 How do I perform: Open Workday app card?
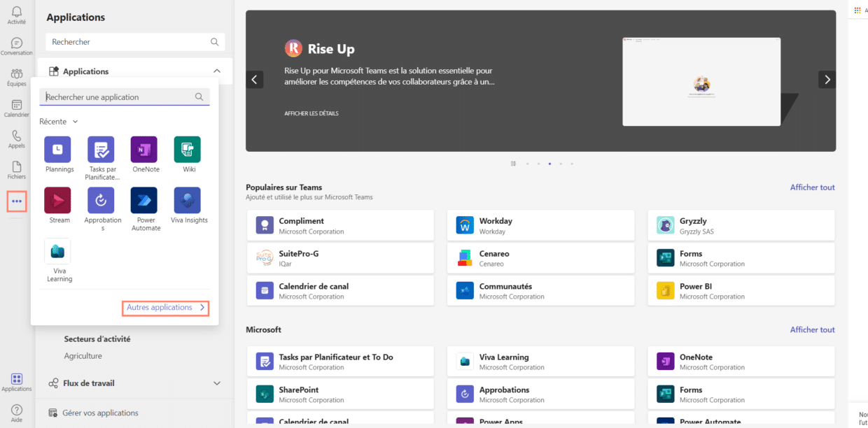point(540,225)
